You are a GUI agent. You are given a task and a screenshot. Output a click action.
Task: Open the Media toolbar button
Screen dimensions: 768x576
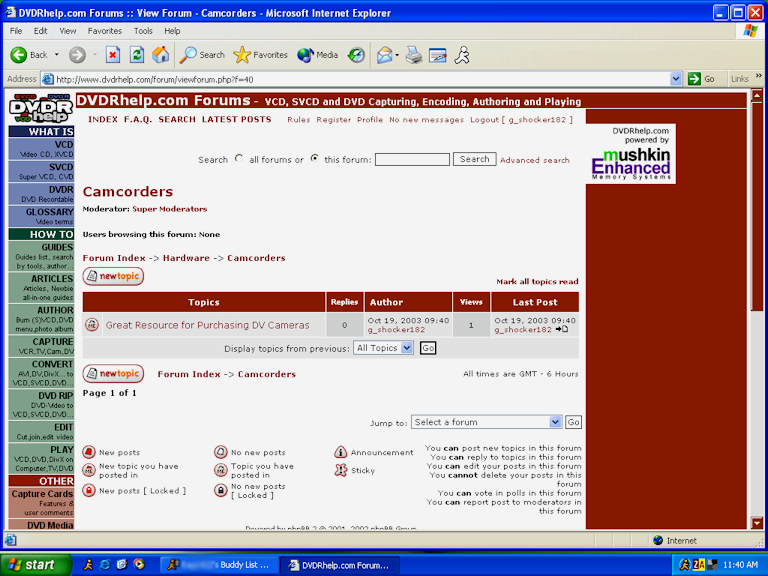(x=317, y=55)
